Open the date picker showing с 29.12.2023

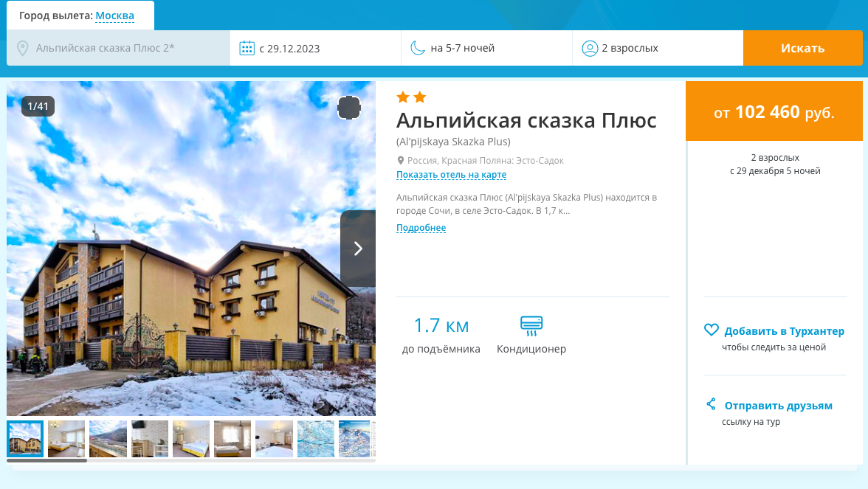pos(316,48)
